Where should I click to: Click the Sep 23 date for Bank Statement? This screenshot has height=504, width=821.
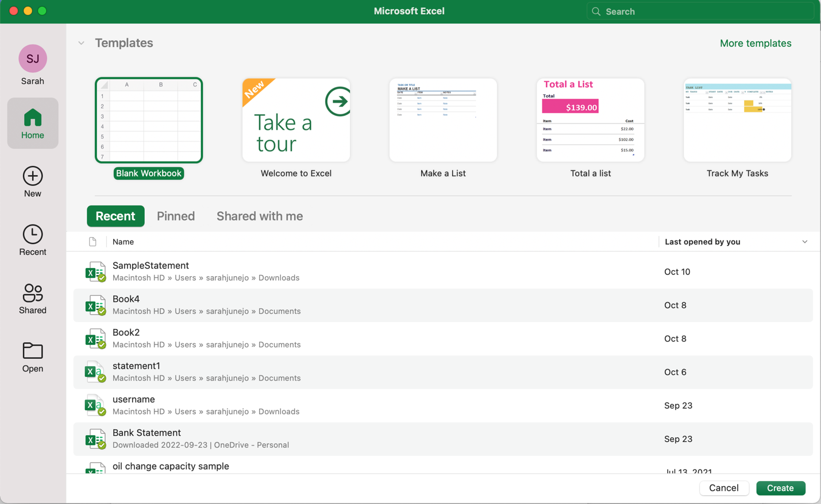679,439
